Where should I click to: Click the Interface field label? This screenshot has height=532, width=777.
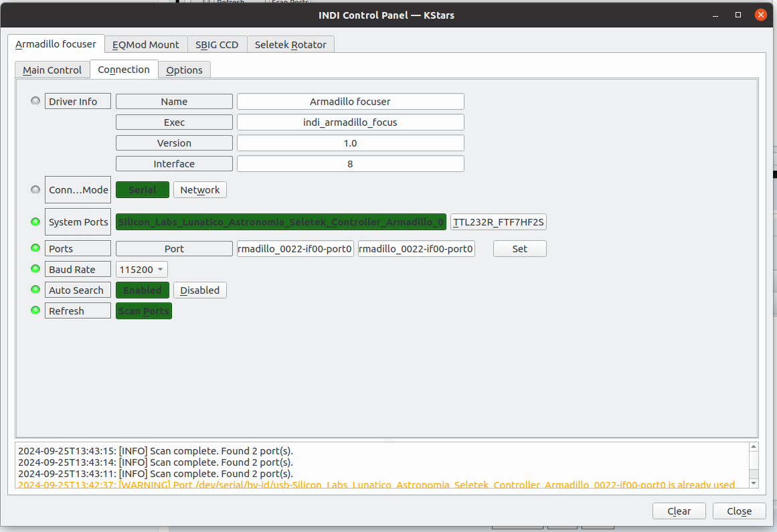point(174,164)
